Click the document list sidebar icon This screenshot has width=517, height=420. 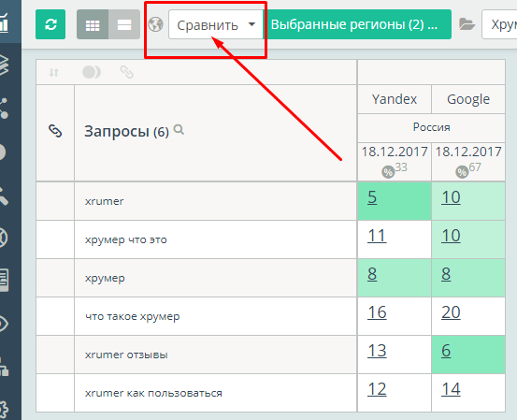[x=4, y=281]
